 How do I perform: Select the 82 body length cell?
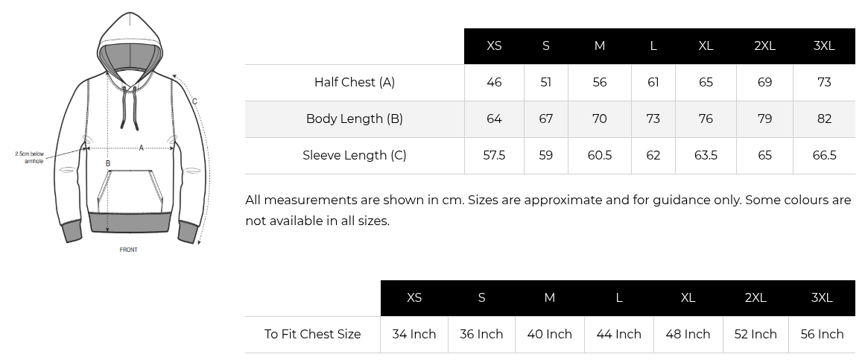point(824,119)
